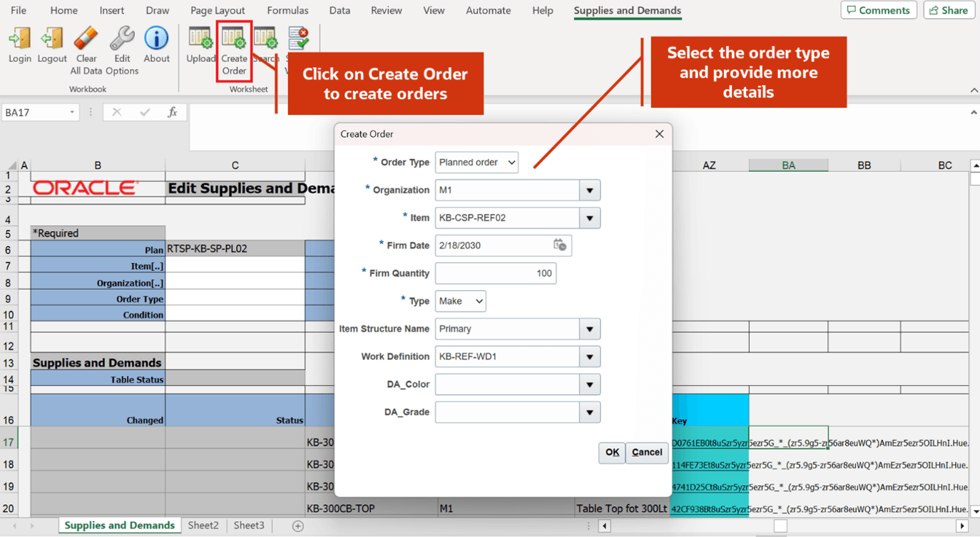Collapse the ribbon chevron

[x=974, y=91]
